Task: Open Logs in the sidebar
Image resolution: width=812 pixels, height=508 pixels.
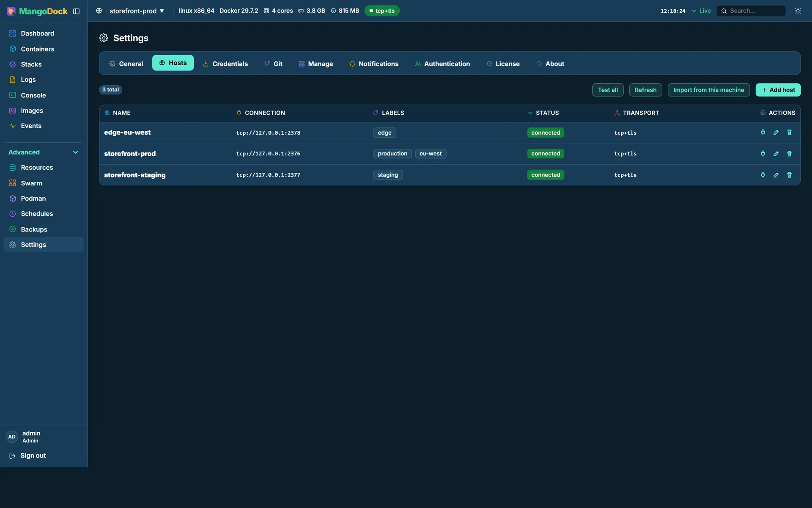Action: click(44, 80)
